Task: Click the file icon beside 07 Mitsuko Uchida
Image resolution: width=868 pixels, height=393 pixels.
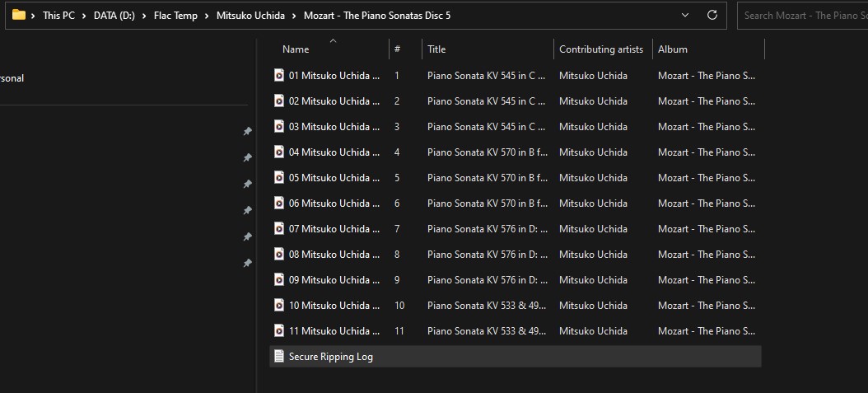Action: click(279, 228)
